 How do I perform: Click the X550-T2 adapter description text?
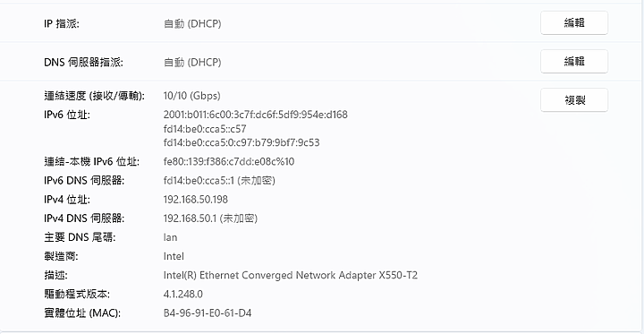pyautogui.click(x=291, y=275)
